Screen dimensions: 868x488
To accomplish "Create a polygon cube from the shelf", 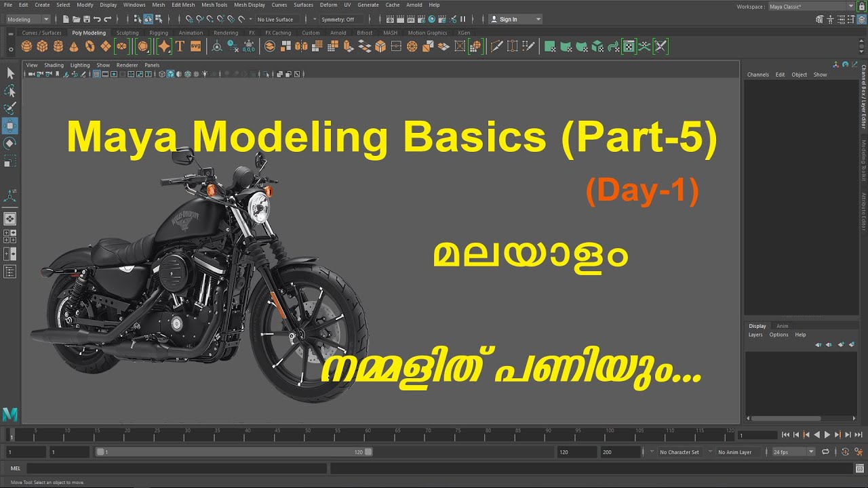I will click(42, 47).
